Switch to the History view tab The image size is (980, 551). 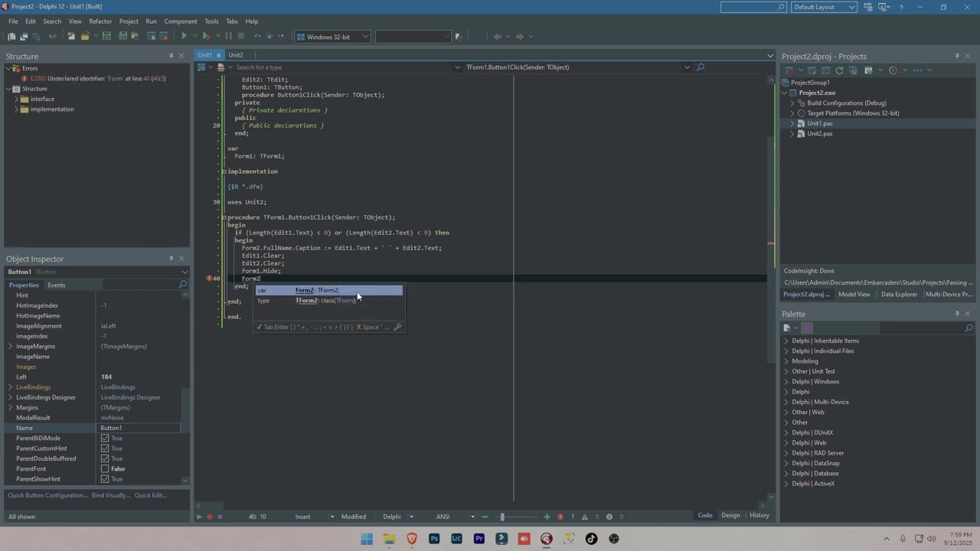coord(759,515)
